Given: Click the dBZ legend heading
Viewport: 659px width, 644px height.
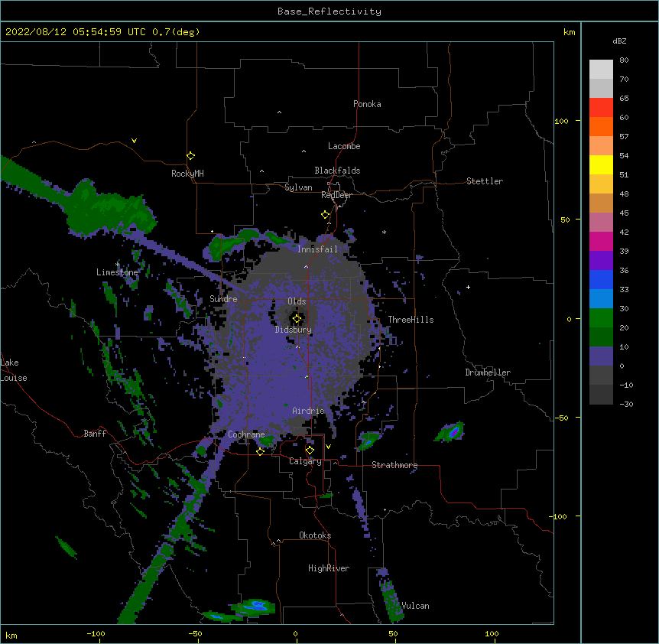Looking at the screenshot, I should pyautogui.click(x=619, y=41).
